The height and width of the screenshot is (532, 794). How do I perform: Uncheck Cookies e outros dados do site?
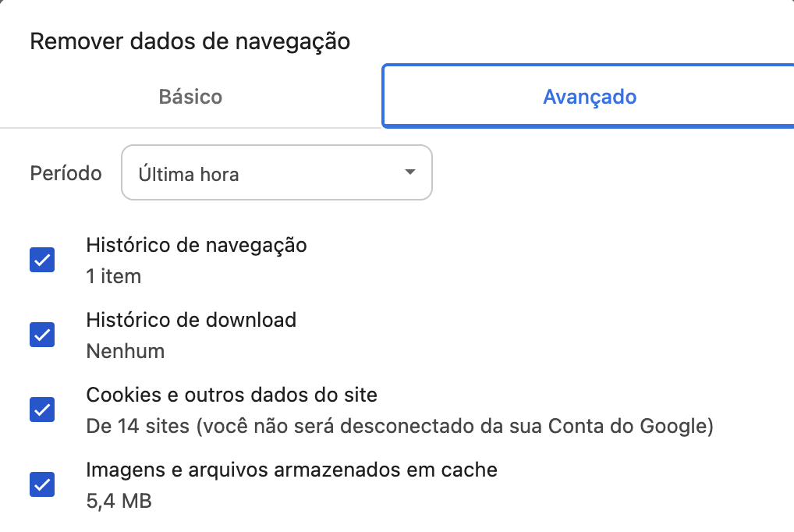(x=41, y=410)
